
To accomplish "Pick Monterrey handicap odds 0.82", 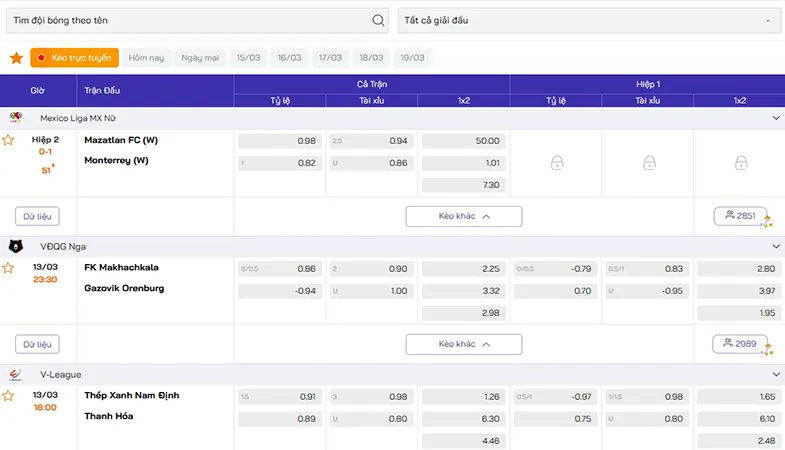I will pyautogui.click(x=280, y=163).
